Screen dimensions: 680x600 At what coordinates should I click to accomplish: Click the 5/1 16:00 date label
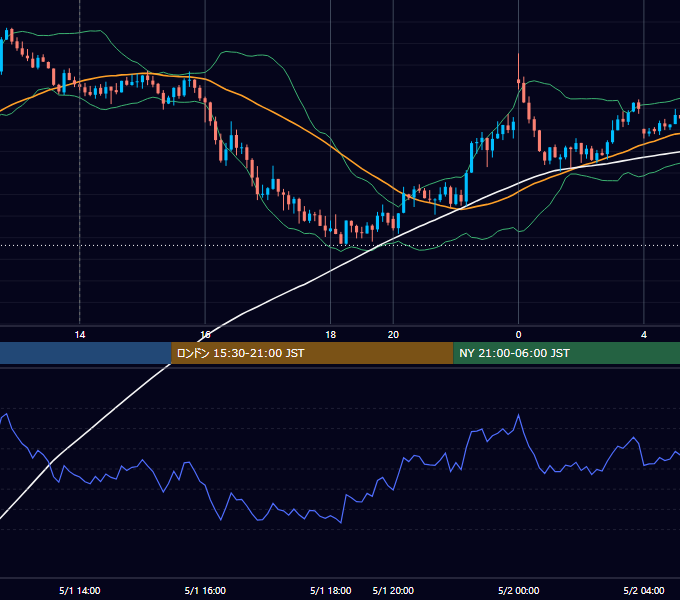[x=205, y=590]
